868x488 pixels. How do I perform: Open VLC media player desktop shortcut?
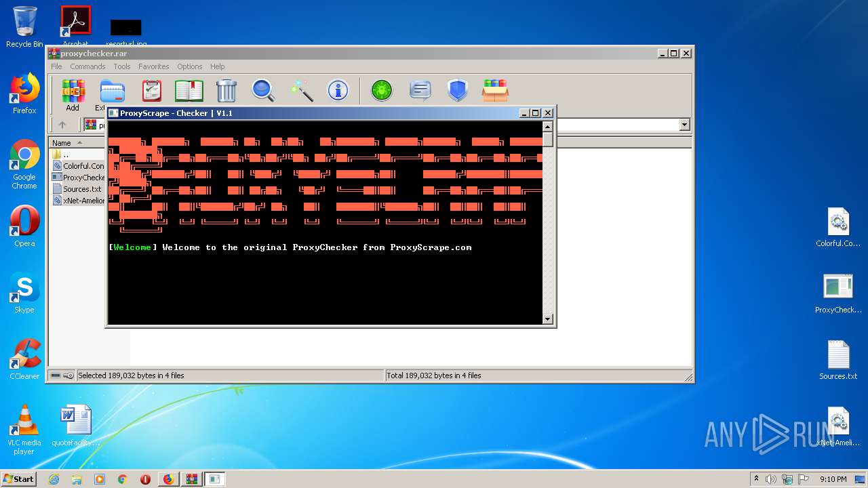click(24, 430)
